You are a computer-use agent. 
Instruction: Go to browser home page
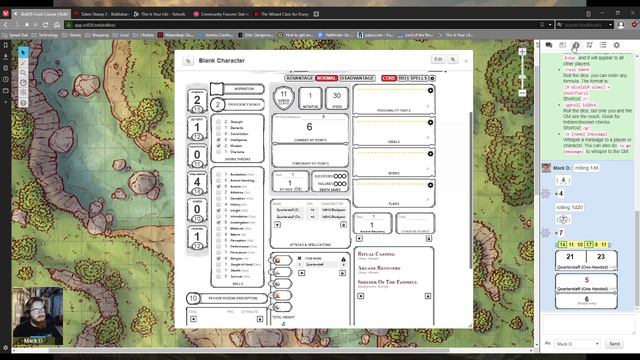point(57,25)
